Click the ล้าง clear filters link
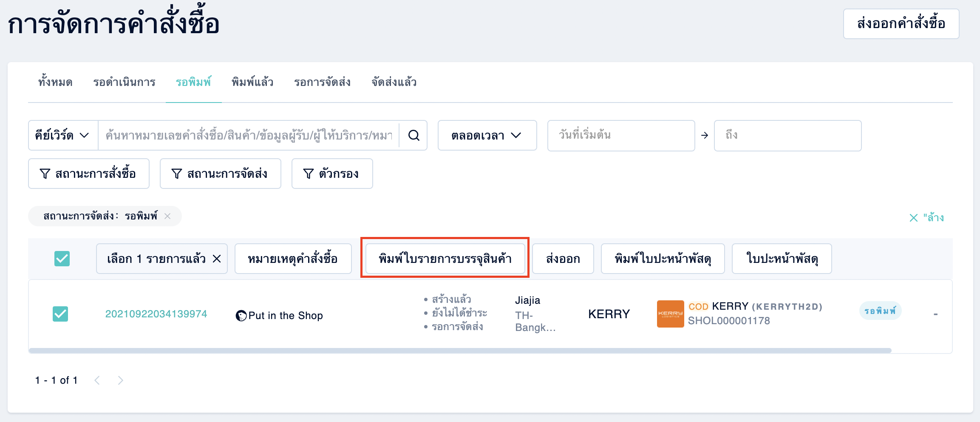Image resolution: width=980 pixels, height=422 pixels. (926, 218)
